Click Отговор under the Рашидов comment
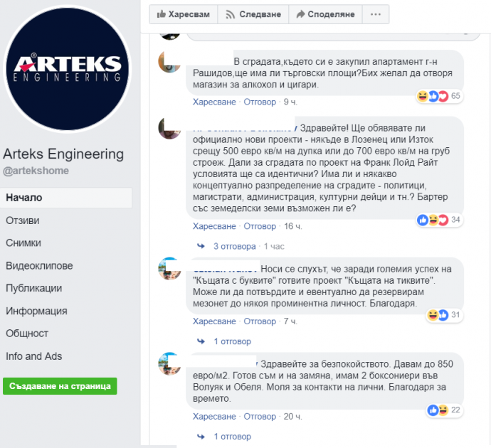Viewport: 491px width, 448px height. pyautogui.click(x=260, y=102)
